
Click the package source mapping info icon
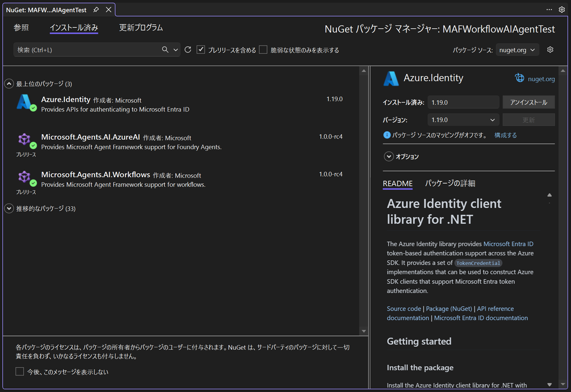pyautogui.click(x=386, y=135)
